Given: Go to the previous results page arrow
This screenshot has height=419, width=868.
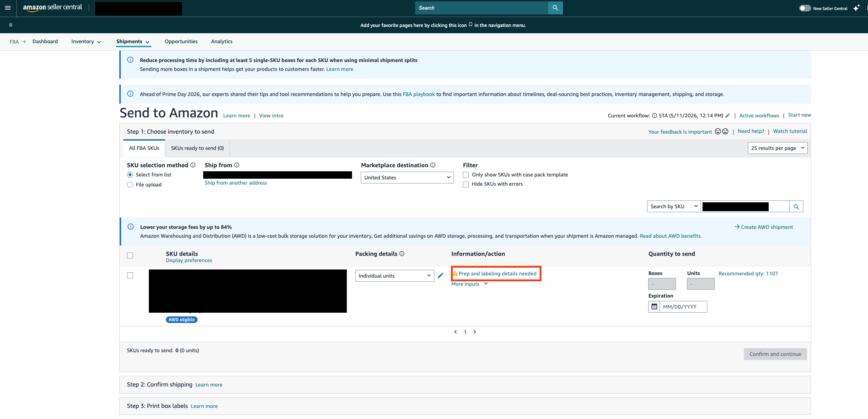Looking at the screenshot, I should coord(455,332).
